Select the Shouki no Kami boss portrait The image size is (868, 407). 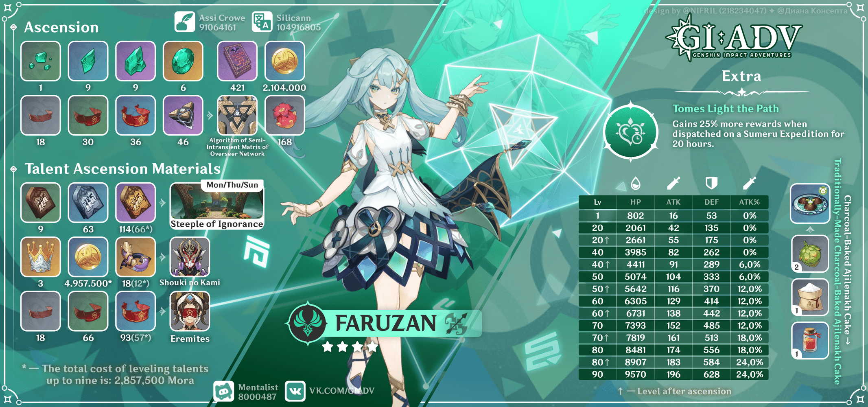(190, 257)
